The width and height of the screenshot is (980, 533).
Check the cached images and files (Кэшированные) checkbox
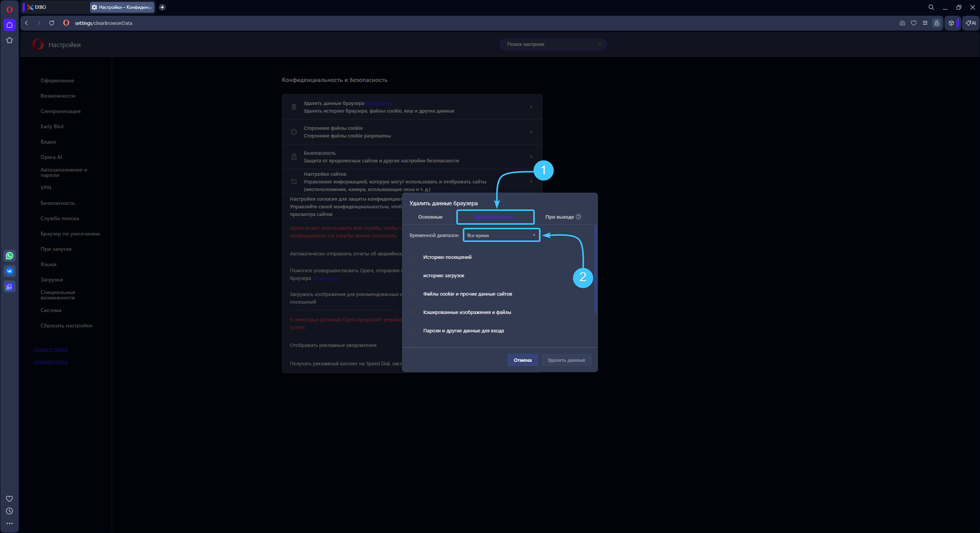(x=413, y=312)
